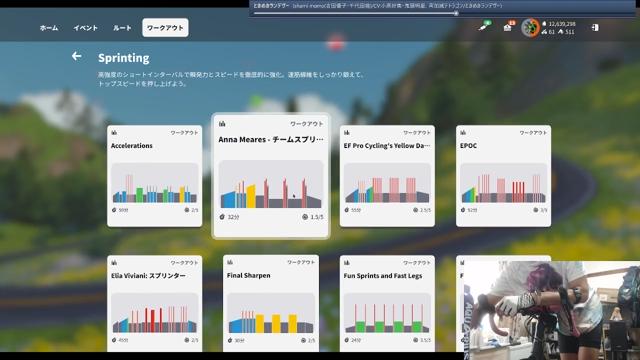Image resolution: width=640 pixels, height=360 pixels.
Task: Open Fun Sprints and Fast Legs workout
Action: click(387, 304)
